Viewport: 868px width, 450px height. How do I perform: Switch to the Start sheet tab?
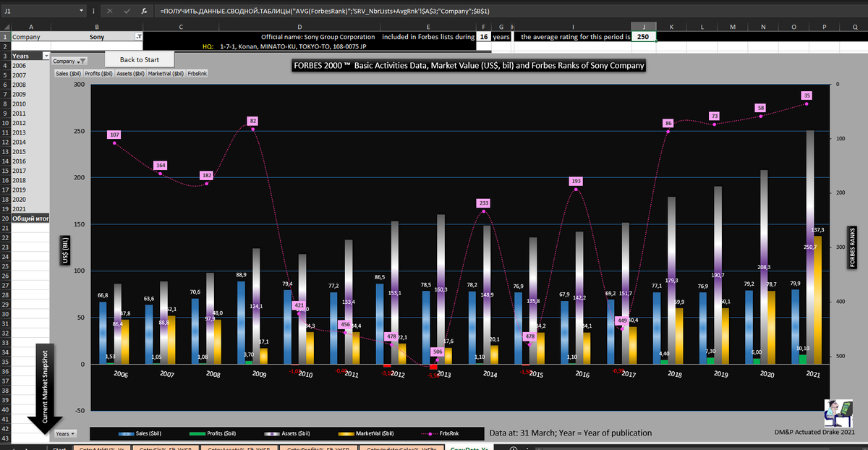pyautogui.click(x=60, y=448)
